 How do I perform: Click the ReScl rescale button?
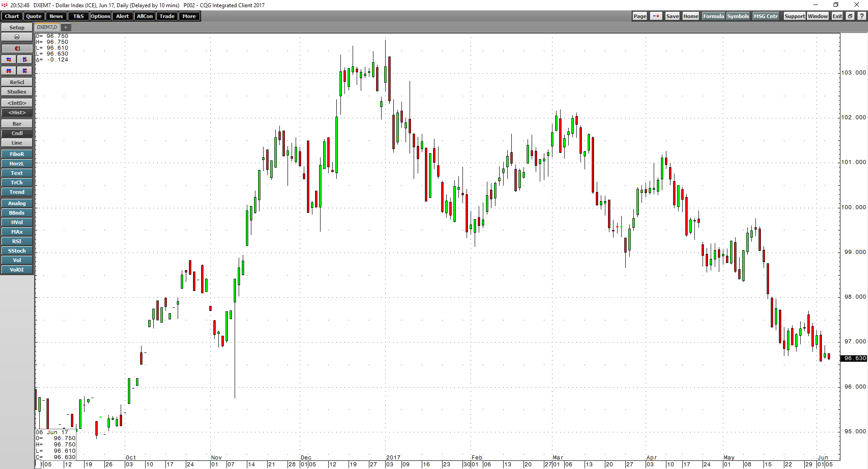coord(17,82)
